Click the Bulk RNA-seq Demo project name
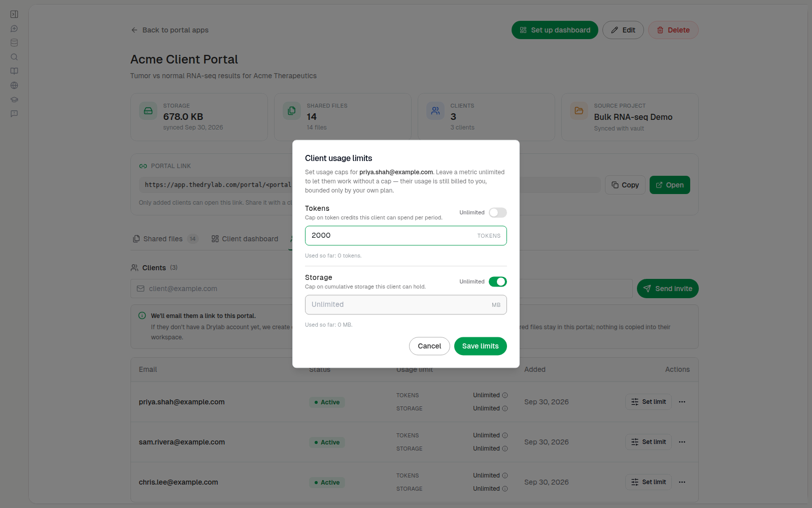Viewport: 812px width, 508px height. click(633, 117)
